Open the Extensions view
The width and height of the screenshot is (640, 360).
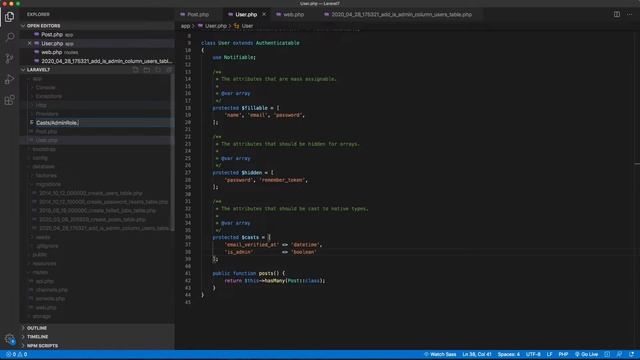point(9,100)
